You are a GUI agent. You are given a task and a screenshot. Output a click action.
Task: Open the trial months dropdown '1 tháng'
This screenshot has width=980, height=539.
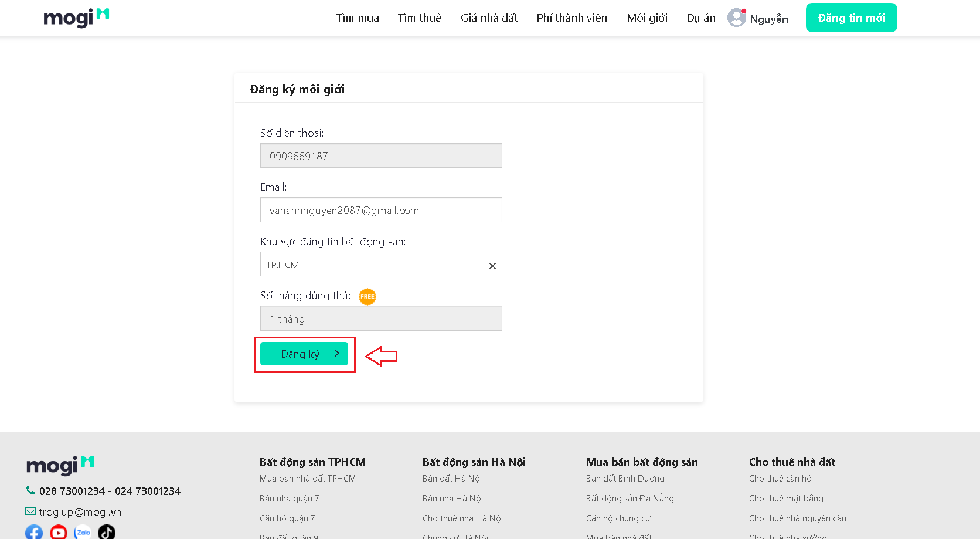[x=381, y=318]
